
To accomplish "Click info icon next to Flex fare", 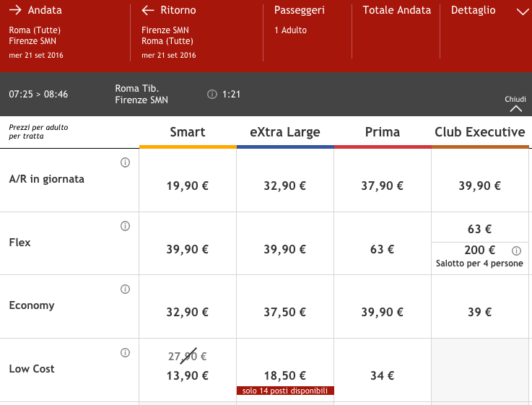I will (125, 227).
